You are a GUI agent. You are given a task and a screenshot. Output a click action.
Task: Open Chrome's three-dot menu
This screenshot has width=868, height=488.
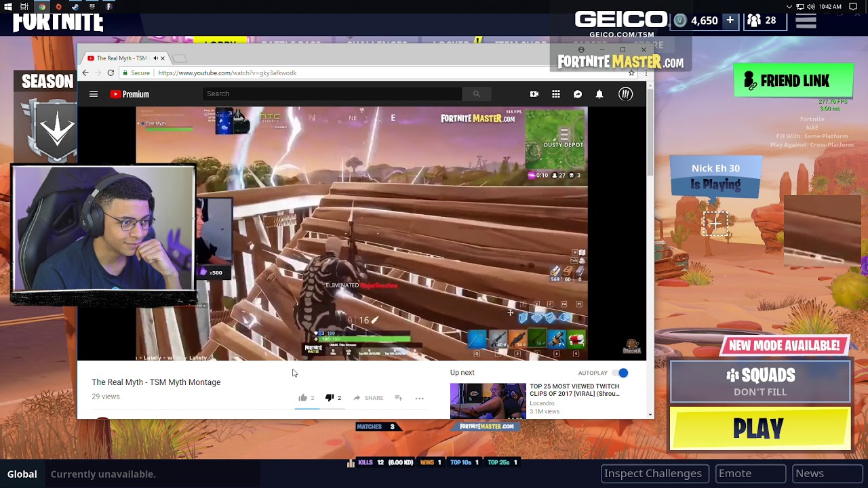[646, 73]
